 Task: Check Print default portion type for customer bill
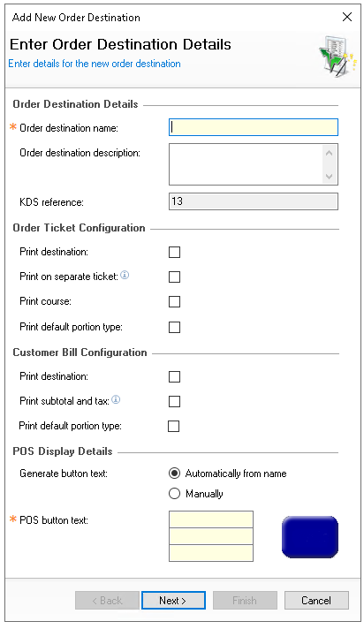pyautogui.click(x=173, y=426)
